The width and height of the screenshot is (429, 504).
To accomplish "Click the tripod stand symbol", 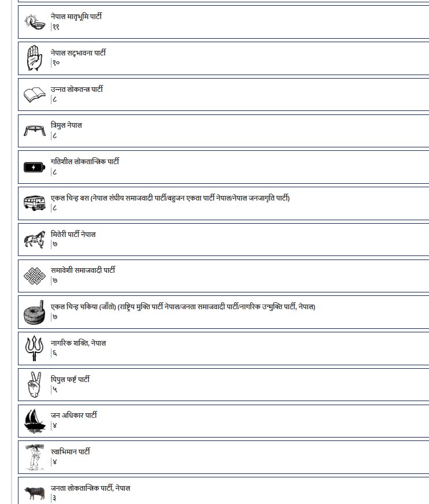I will coord(34,130).
